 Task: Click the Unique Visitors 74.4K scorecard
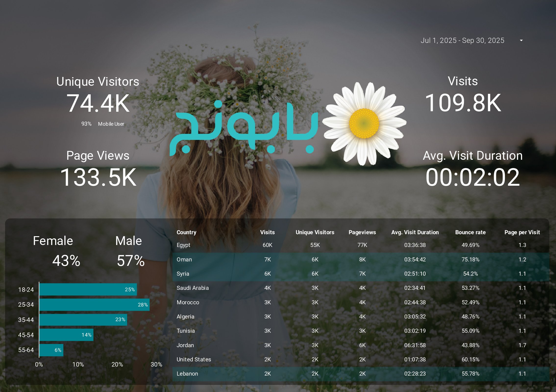(98, 103)
